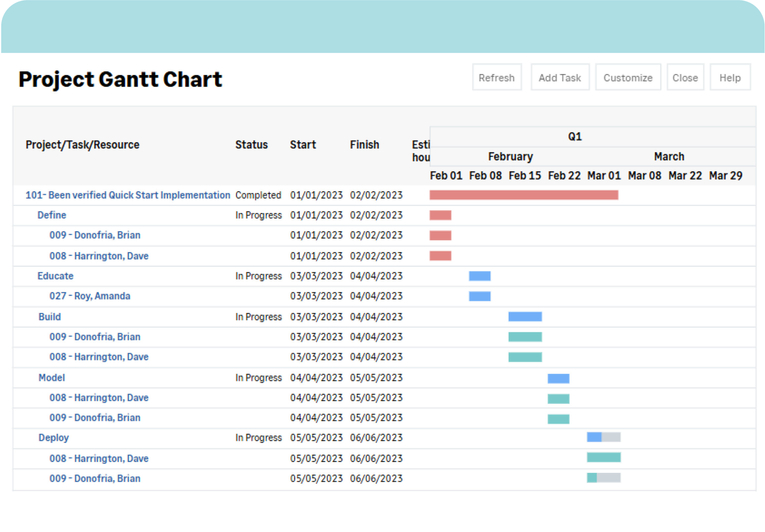The width and height of the screenshot is (765, 532).
Task: Click the Build task blue Gantt bar
Action: click(x=525, y=316)
